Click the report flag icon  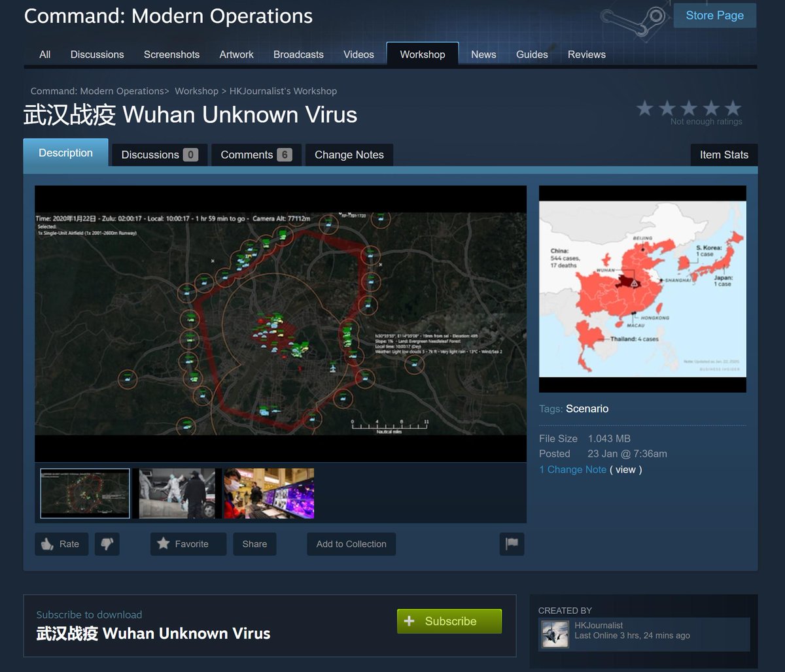pyautogui.click(x=512, y=544)
